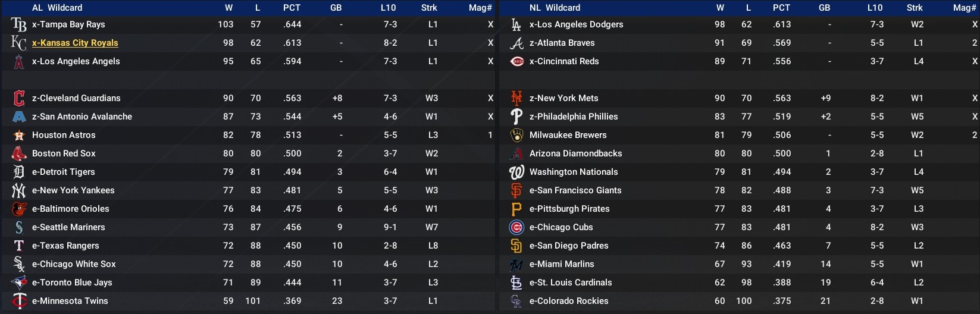Sort AL Wildcard table by Strk header

coord(429,8)
